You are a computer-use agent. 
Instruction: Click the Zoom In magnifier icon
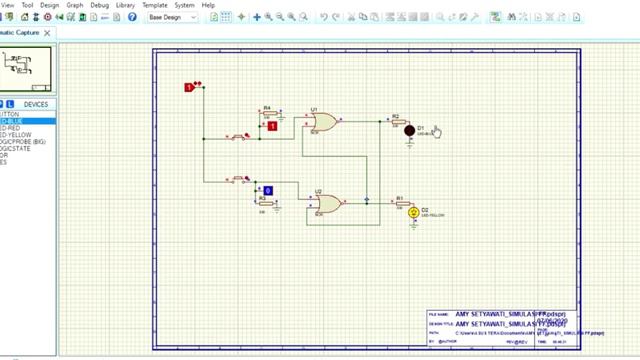coord(268,17)
